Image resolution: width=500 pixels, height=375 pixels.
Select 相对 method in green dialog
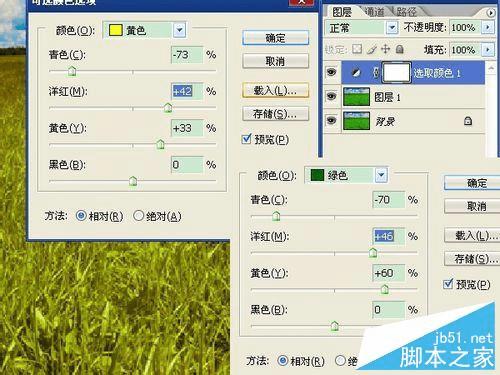click(x=283, y=361)
